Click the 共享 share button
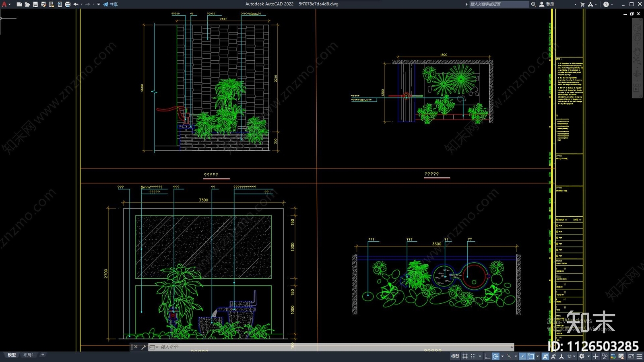The width and height of the screenshot is (644, 362). 110,4
